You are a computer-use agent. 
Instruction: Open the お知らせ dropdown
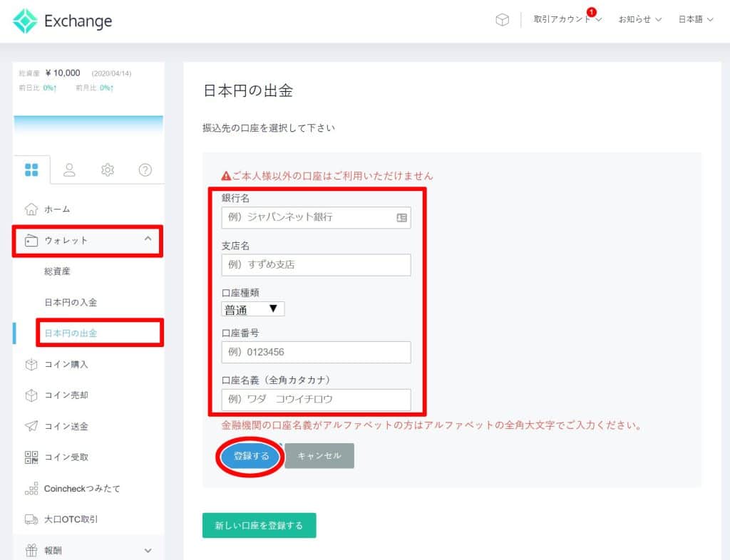point(639,19)
